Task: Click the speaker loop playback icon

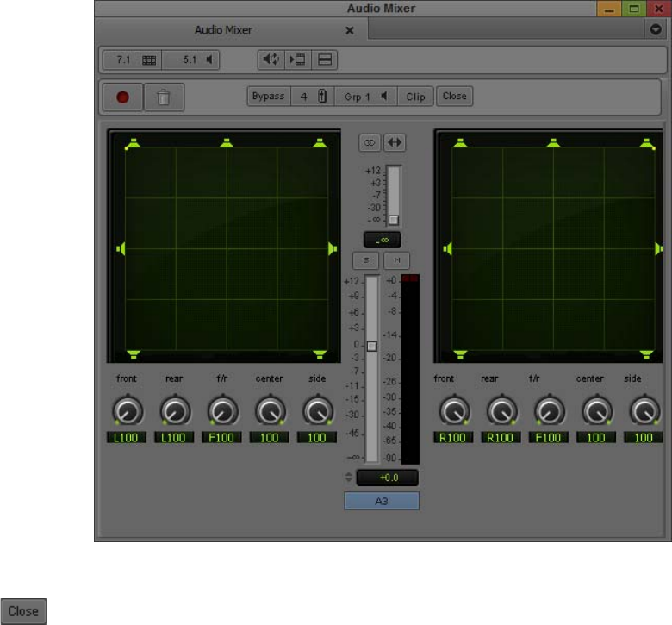Action: point(271,59)
